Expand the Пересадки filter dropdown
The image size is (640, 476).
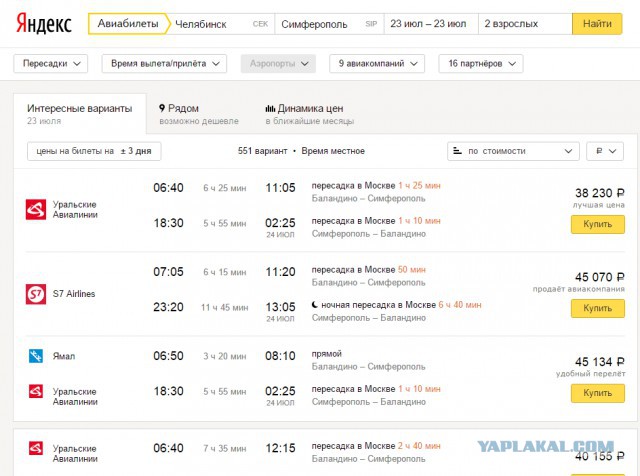click(x=51, y=64)
